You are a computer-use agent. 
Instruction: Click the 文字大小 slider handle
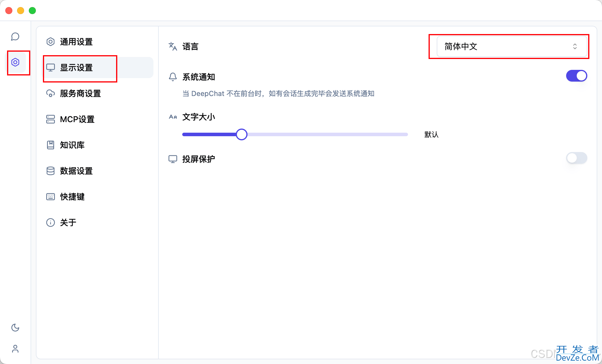coord(242,134)
